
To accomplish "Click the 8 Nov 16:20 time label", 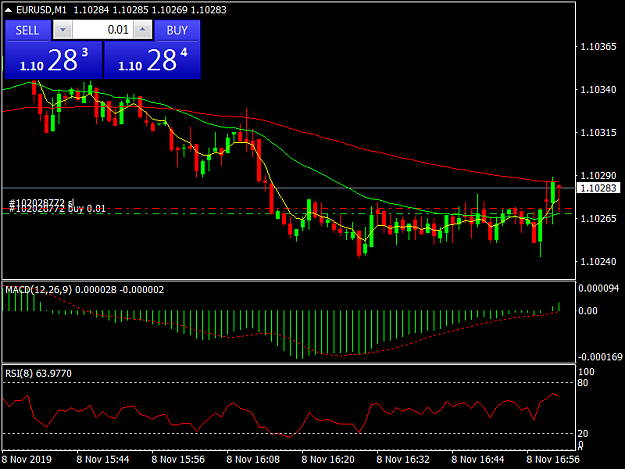I will [x=328, y=459].
